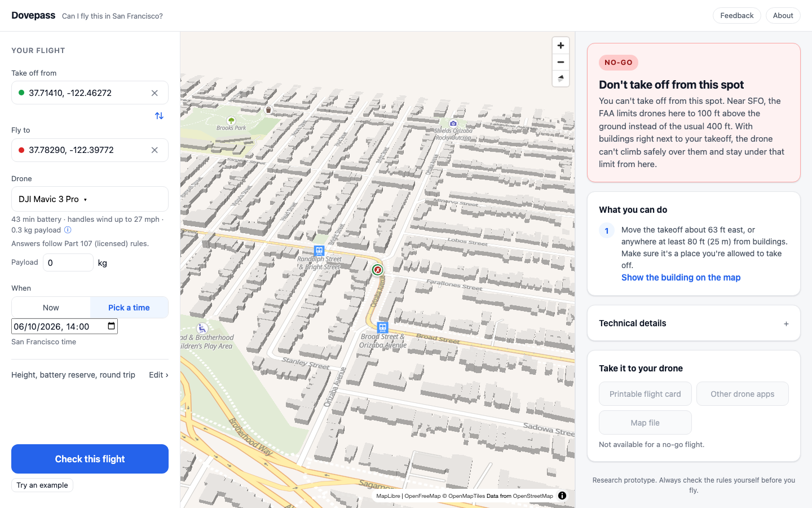
Task: Open the About page
Action: (x=783, y=16)
